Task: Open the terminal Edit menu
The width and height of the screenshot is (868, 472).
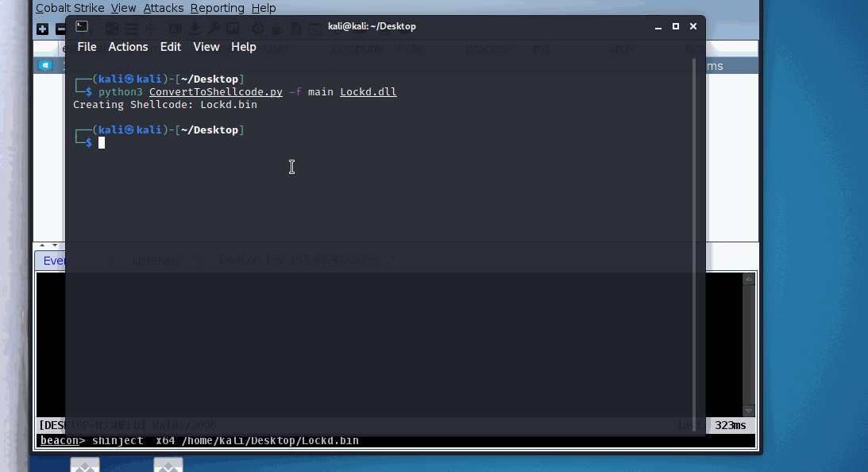Action: 171,47
